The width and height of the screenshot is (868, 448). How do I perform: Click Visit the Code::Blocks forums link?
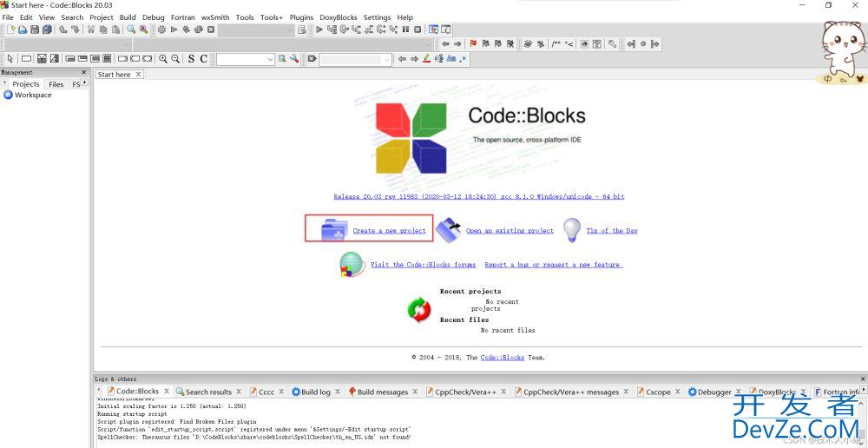click(423, 265)
